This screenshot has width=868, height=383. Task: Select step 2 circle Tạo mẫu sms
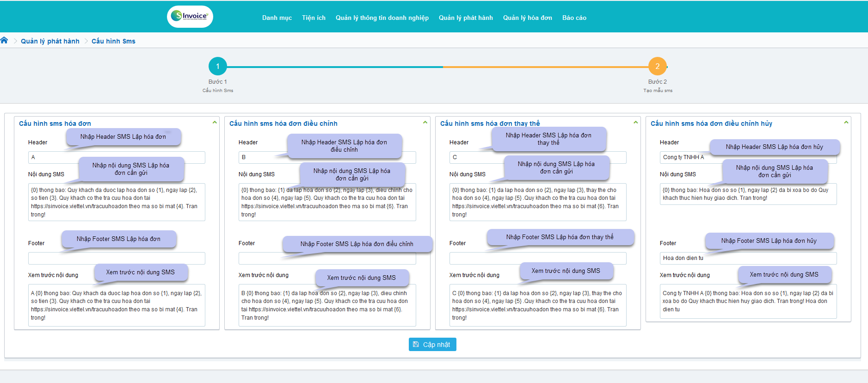[657, 66]
